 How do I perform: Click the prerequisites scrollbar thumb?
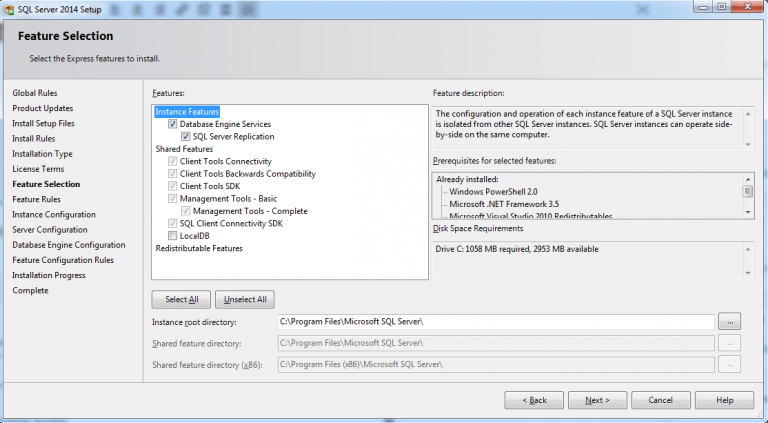[748, 191]
